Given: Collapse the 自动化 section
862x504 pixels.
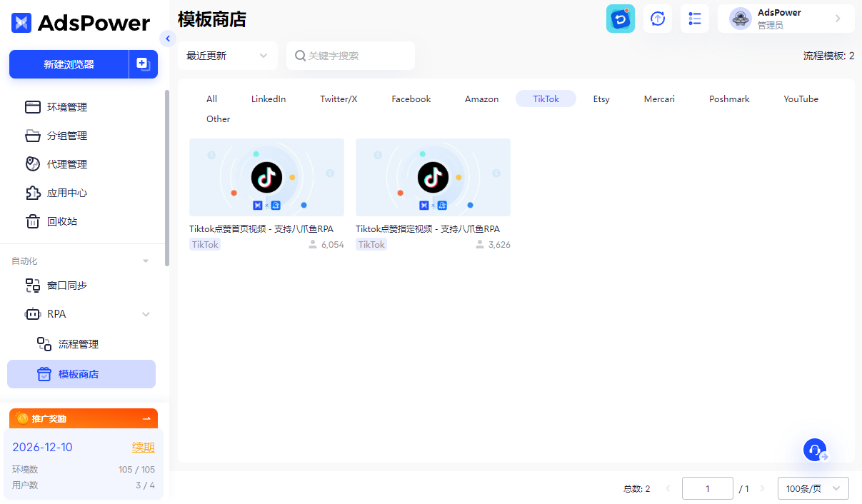Looking at the screenshot, I should click(146, 261).
